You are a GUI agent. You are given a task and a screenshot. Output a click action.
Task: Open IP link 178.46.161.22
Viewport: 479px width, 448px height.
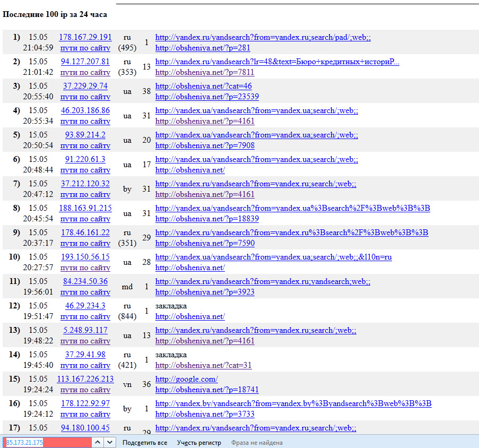coord(85,233)
